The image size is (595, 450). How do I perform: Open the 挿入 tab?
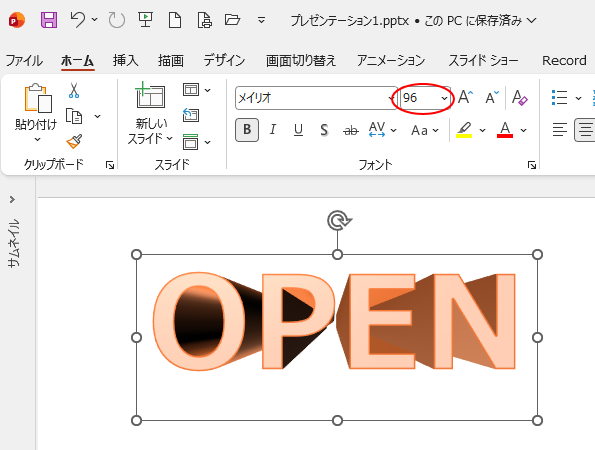point(126,61)
